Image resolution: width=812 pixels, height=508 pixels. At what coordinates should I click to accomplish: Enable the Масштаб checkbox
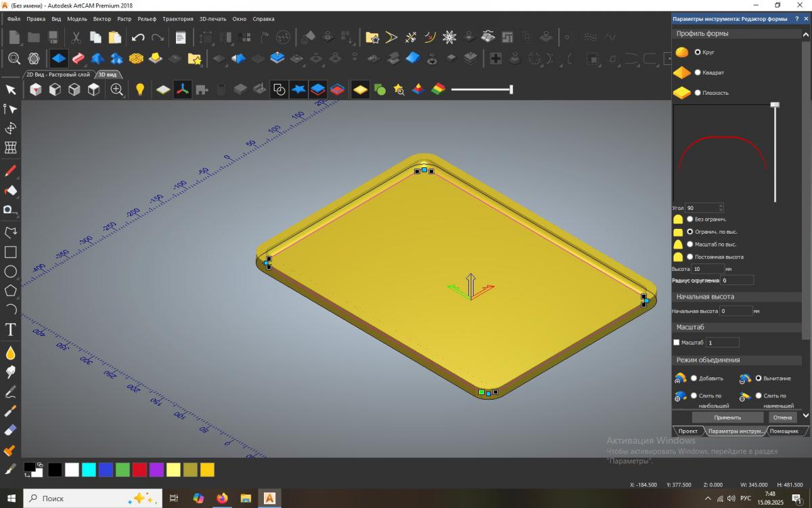click(x=676, y=343)
